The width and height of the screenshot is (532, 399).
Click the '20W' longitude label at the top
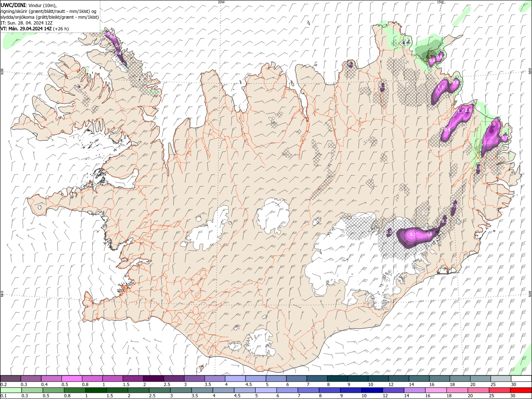click(x=221, y=2)
